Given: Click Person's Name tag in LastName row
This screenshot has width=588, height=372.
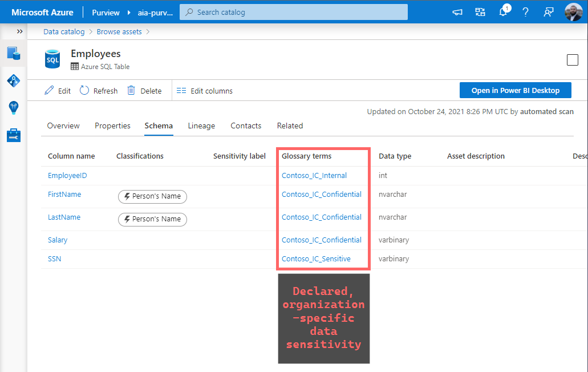Looking at the screenshot, I should [152, 219].
